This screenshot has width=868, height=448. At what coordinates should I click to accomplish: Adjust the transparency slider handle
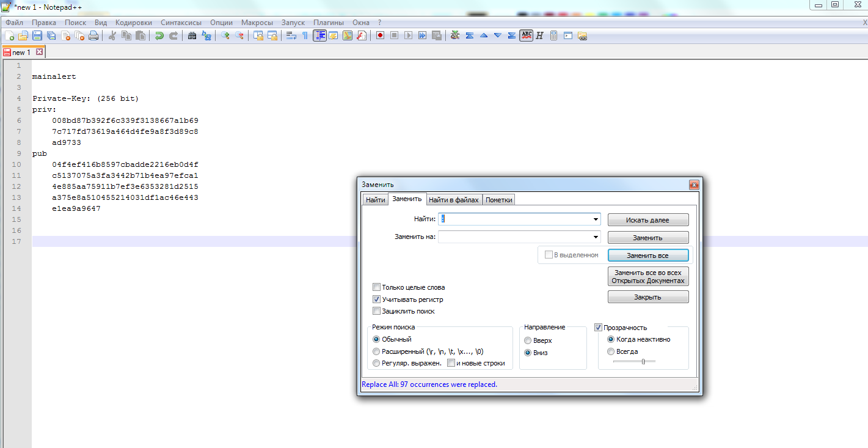click(643, 361)
